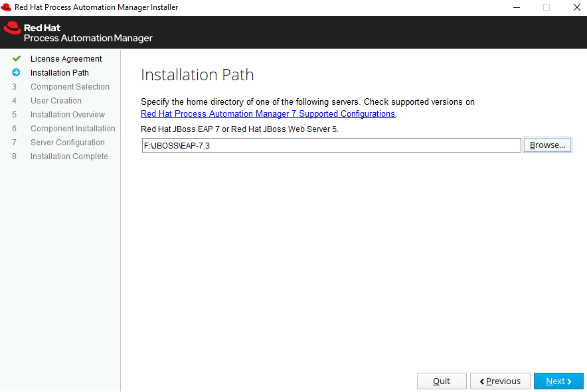Click the right chevron on the Next button
Image resolution: width=587 pixels, height=392 pixels.
[x=570, y=381]
